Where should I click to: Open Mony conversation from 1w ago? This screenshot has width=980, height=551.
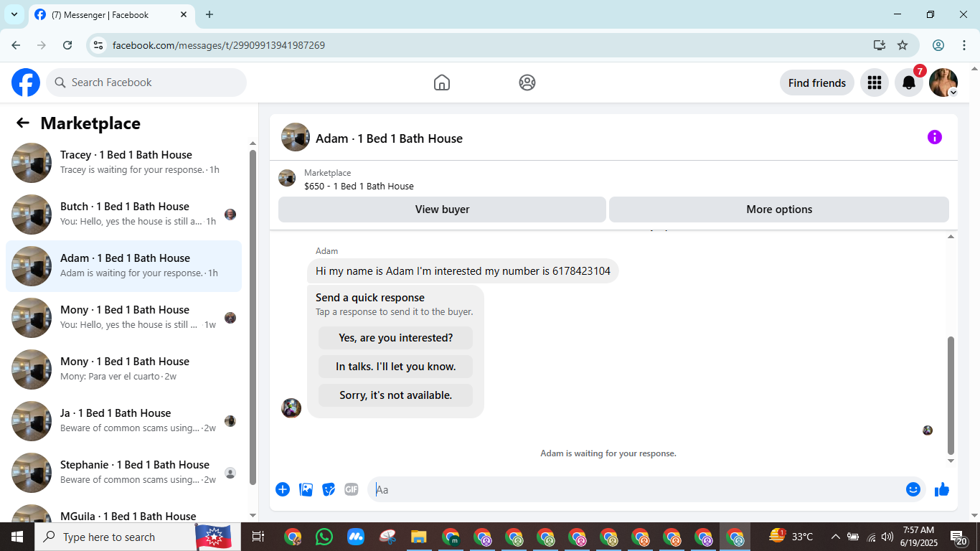tap(123, 318)
